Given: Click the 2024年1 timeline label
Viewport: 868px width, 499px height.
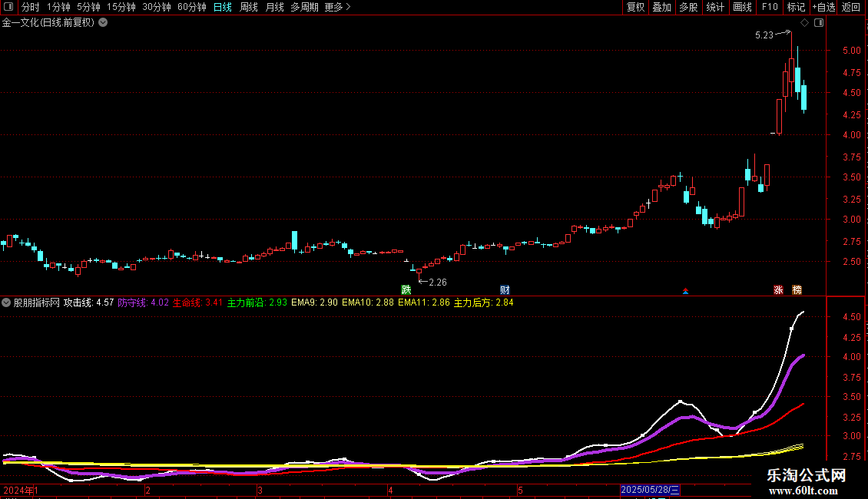Looking at the screenshot, I should pos(21,490).
